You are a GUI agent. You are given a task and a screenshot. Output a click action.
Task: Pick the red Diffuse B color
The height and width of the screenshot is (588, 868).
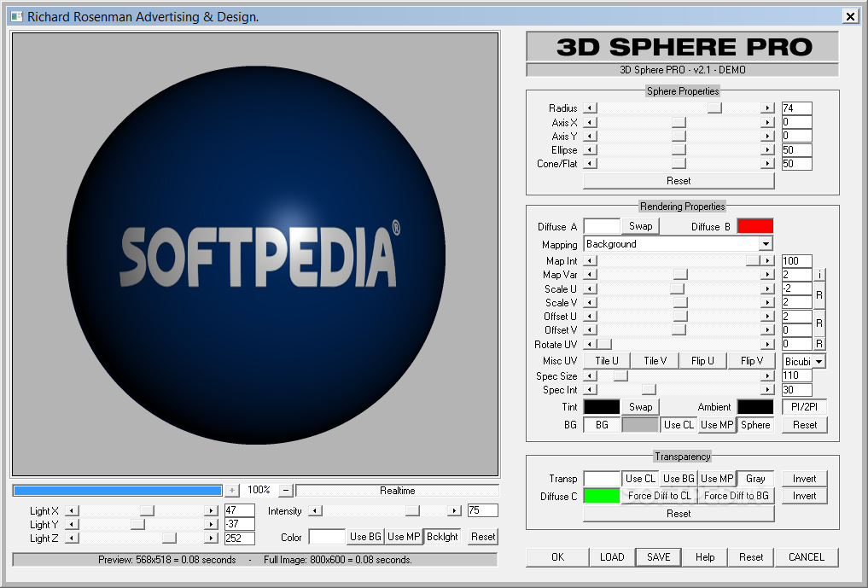pyautogui.click(x=755, y=226)
